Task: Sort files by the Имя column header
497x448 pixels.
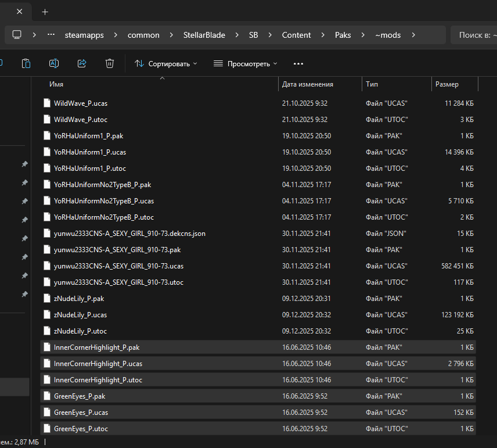Action: 56,84
